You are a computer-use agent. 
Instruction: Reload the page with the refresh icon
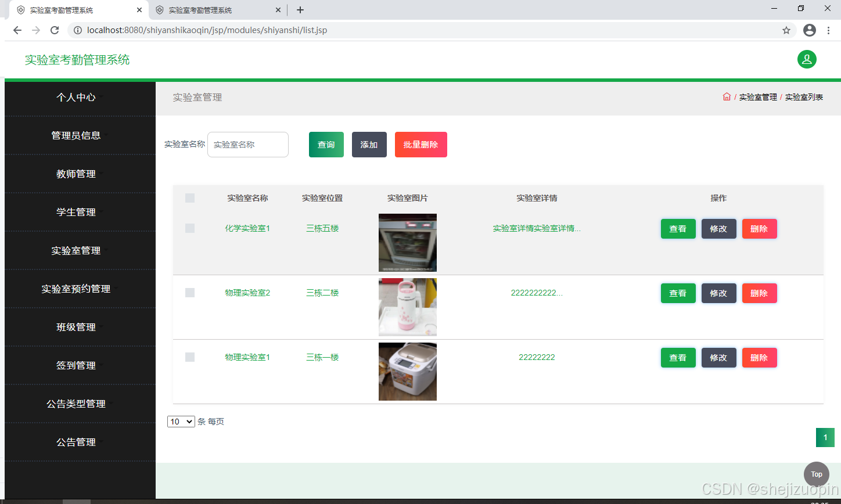(54, 30)
